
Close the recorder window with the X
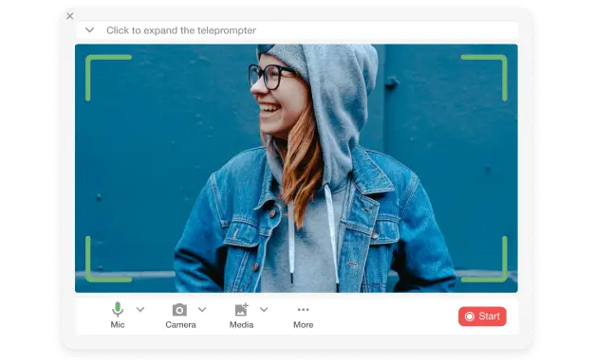click(x=70, y=16)
